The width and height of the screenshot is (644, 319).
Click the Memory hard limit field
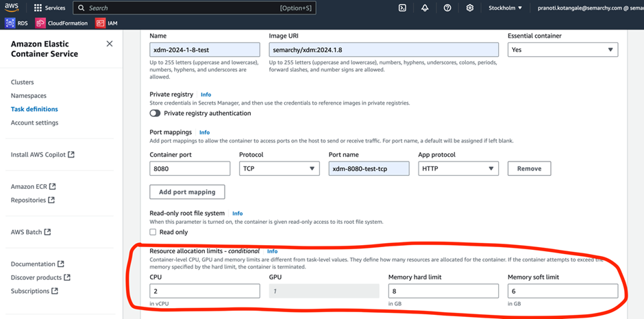[443, 291]
